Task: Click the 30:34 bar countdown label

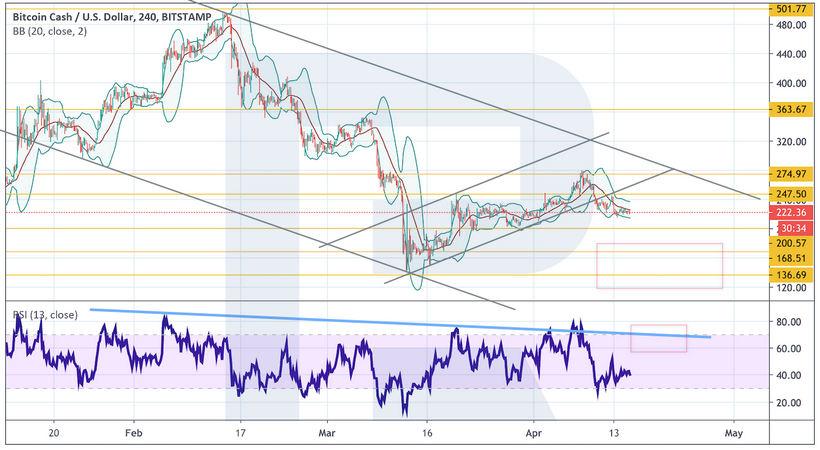Action: tap(795, 228)
